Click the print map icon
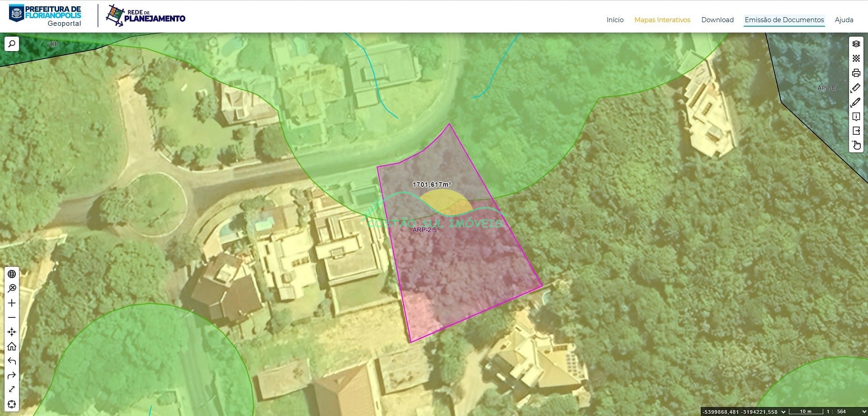The height and width of the screenshot is (416, 868). 856,73
